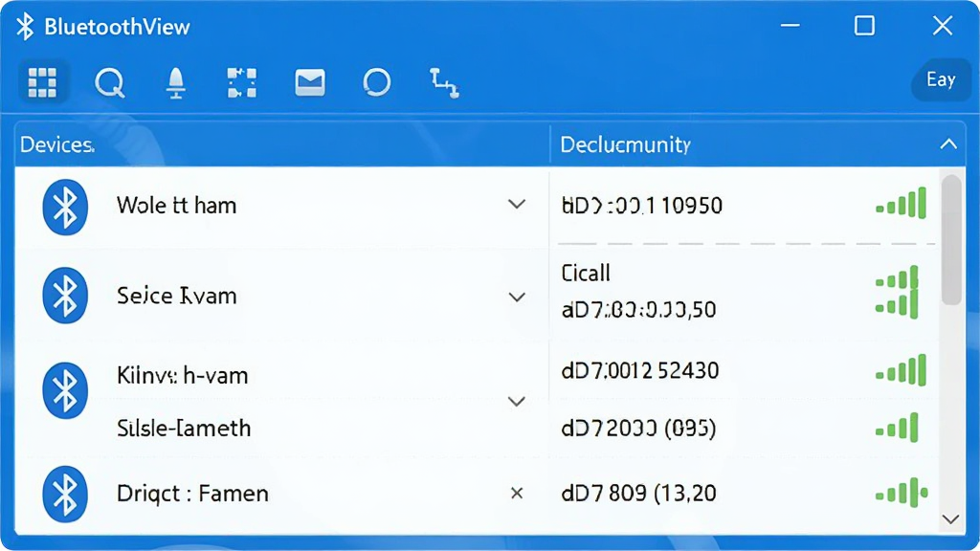Click the connection path toolbar icon

[x=444, y=83]
